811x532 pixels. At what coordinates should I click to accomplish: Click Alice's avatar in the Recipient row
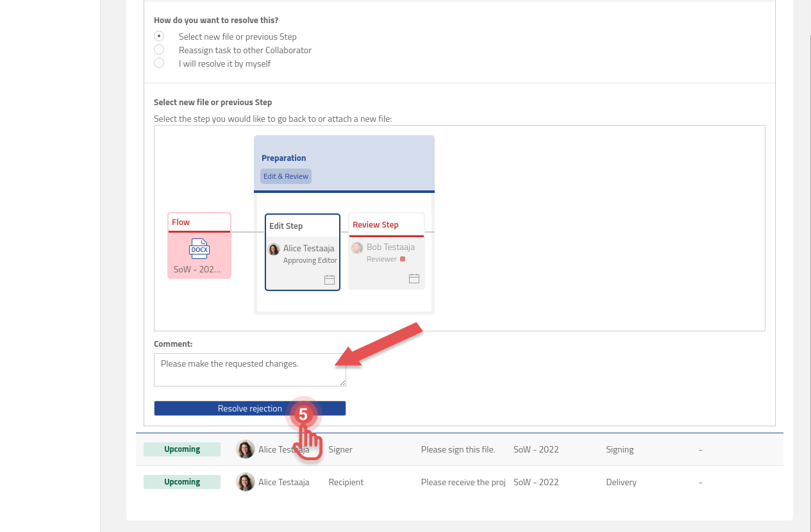pos(246,482)
